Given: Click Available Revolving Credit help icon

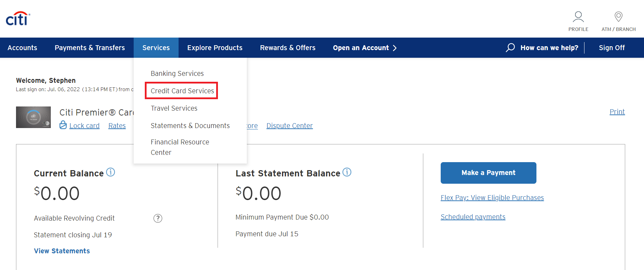Looking at the screenshot, I should point(158,218).
